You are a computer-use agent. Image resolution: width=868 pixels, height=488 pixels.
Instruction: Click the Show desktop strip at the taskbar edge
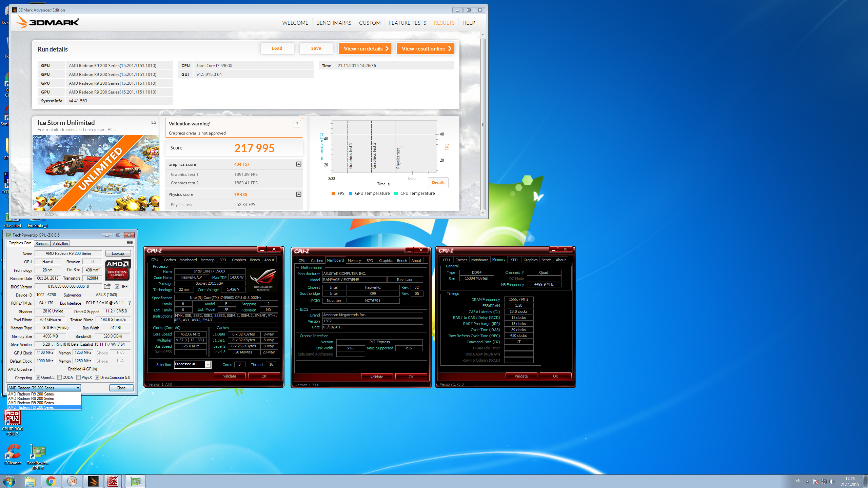point(865,481)
